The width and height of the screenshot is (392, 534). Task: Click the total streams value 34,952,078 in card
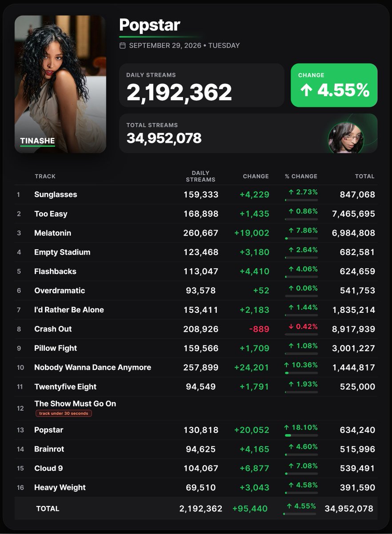(x=164, y=138)
